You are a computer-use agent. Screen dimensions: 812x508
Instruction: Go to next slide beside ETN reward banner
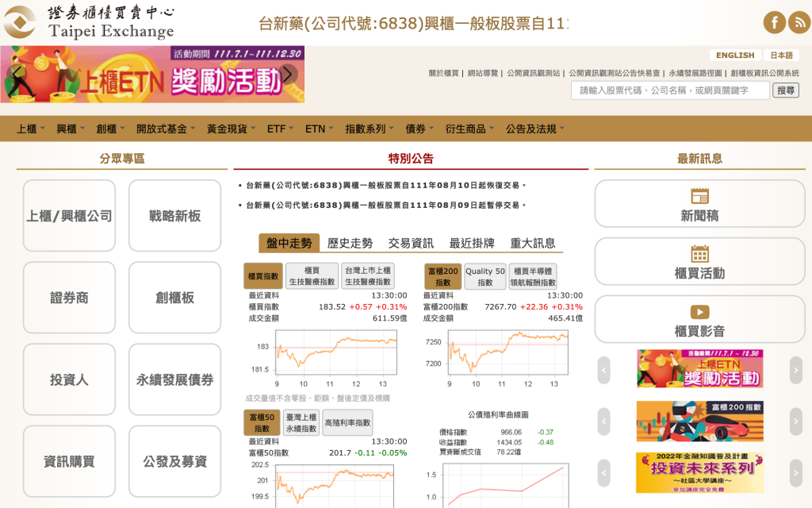(796, 370)
